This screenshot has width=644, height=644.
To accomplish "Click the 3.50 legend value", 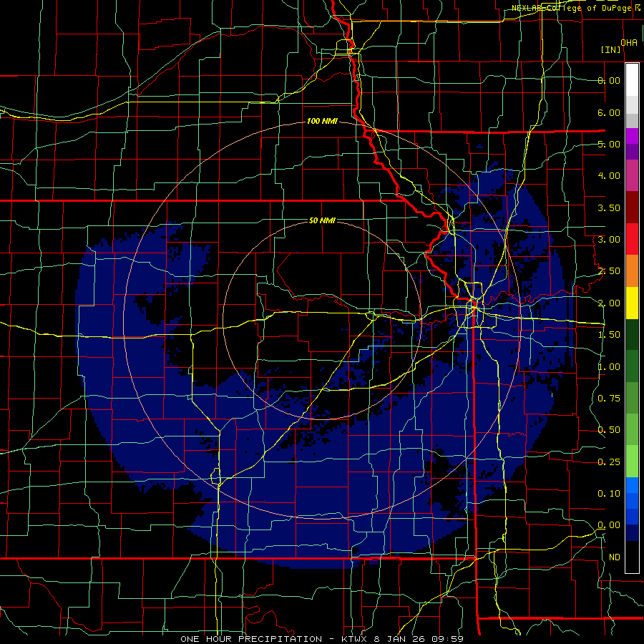I will [x=609, y=208].
